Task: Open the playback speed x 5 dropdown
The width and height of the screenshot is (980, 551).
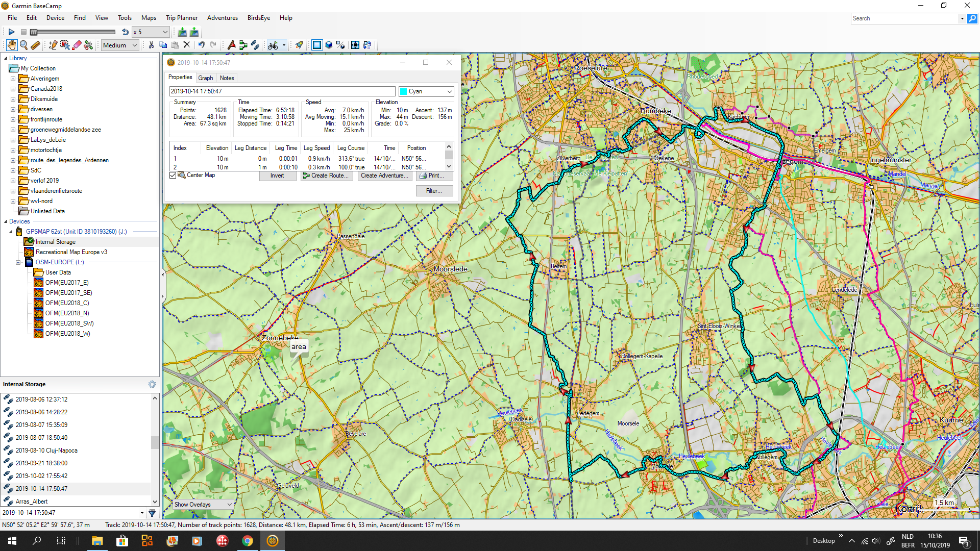Action: click(x=151, y=32)
